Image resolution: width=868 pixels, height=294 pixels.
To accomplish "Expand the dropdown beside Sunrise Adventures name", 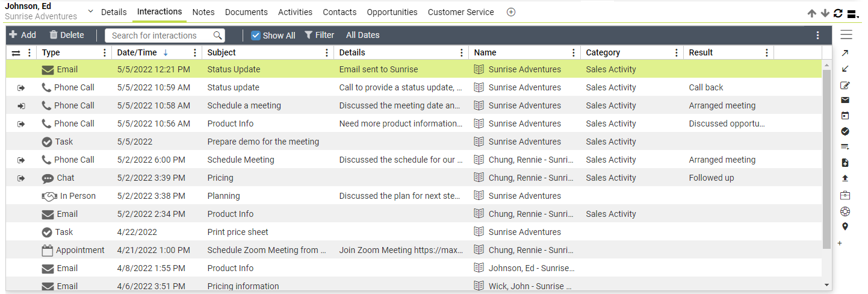I will (x=90, y=11).
